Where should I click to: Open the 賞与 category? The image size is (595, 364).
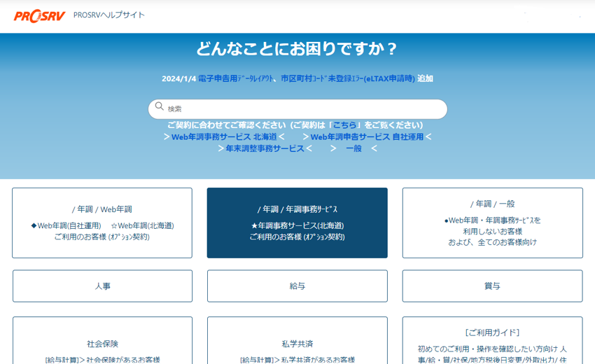click(493, 286)
